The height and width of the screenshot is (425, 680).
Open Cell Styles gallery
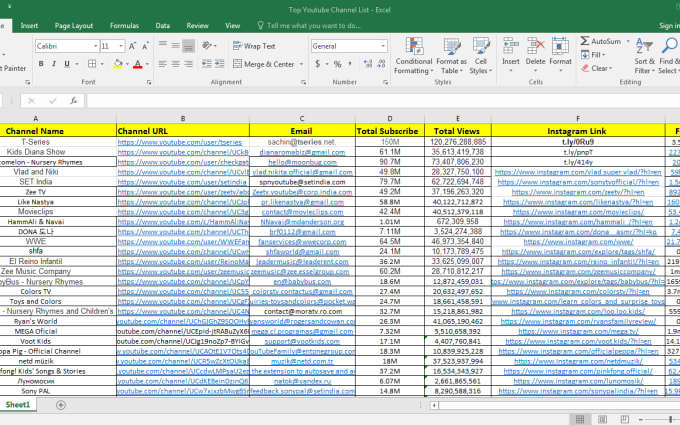pyautogui.click(x=481, y=56)
